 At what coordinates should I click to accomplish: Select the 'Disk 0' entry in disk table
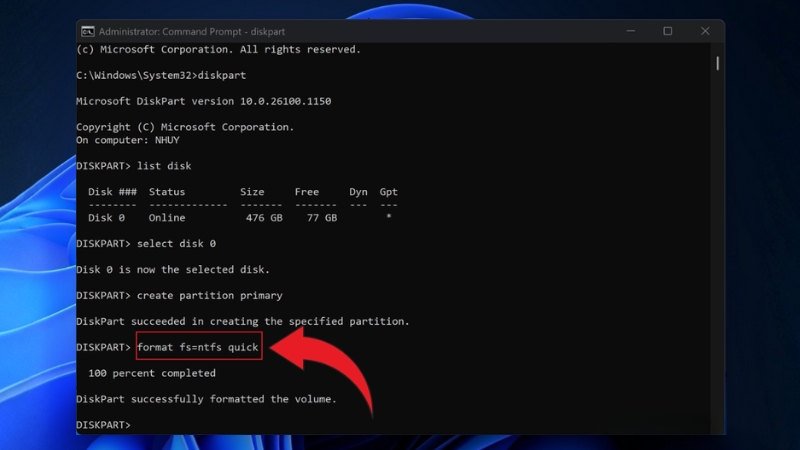(x=107, y=217)
